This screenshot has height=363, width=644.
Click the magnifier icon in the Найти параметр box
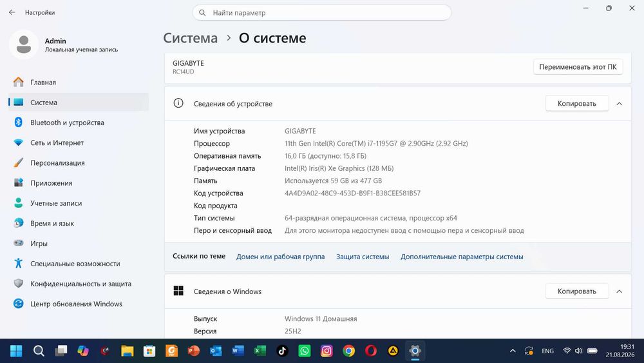[202, 13]
